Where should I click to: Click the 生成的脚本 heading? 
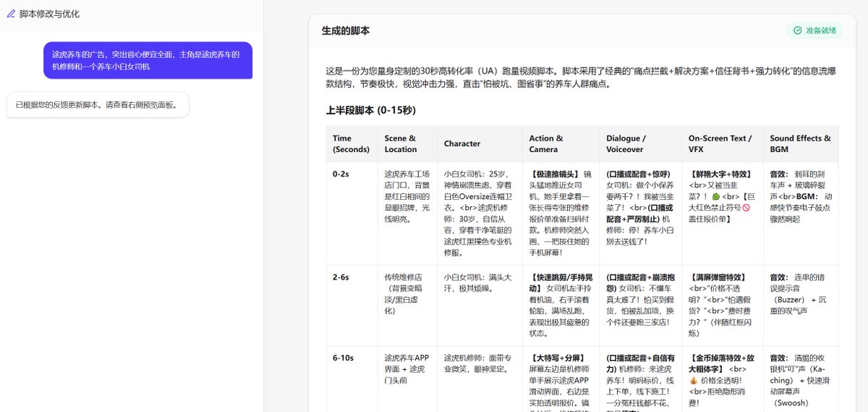(x=346, y=31)
